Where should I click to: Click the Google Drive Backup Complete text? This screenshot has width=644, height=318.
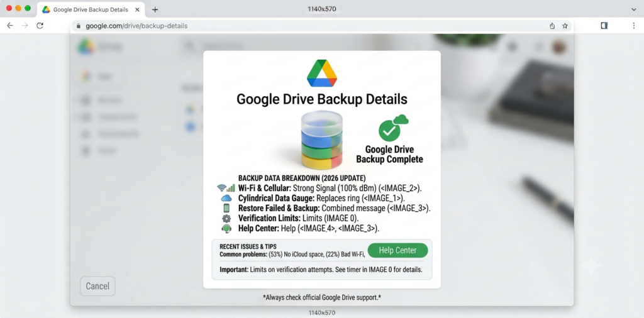coord(389,154)
